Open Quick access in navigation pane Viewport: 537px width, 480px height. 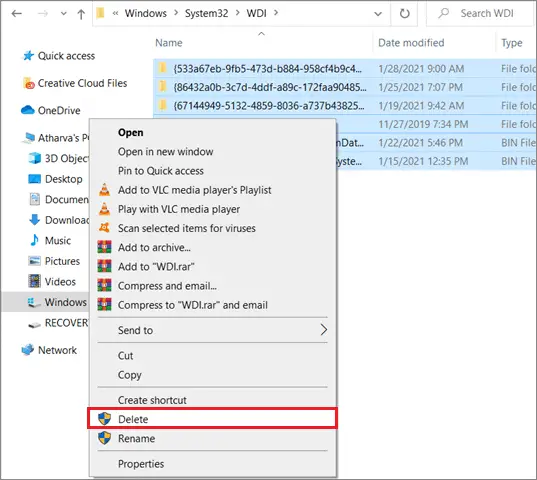click(66, 56)
